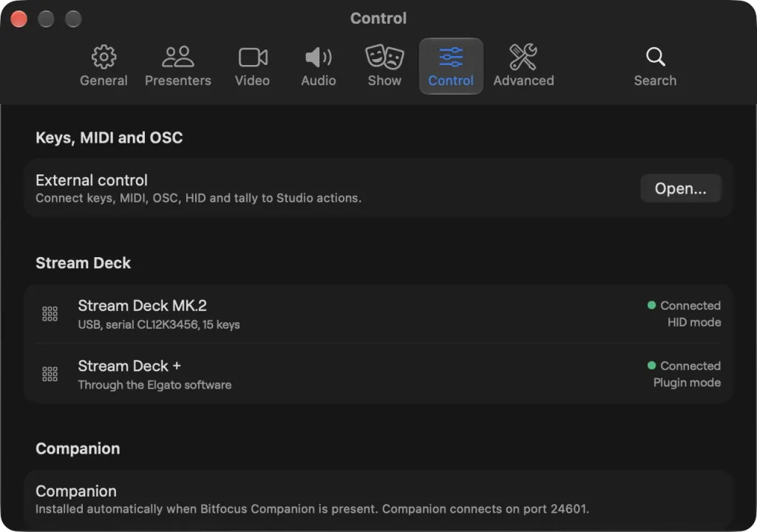
Task: Click the Plugin mode status text
Action: [687, 383]
